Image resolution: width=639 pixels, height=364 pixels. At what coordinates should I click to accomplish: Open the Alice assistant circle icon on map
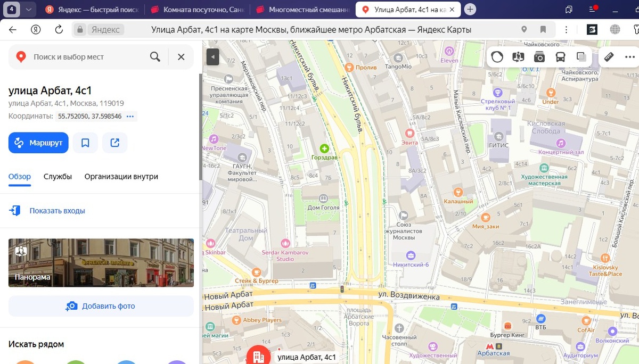pyautogui.click(x=497, y=57)
